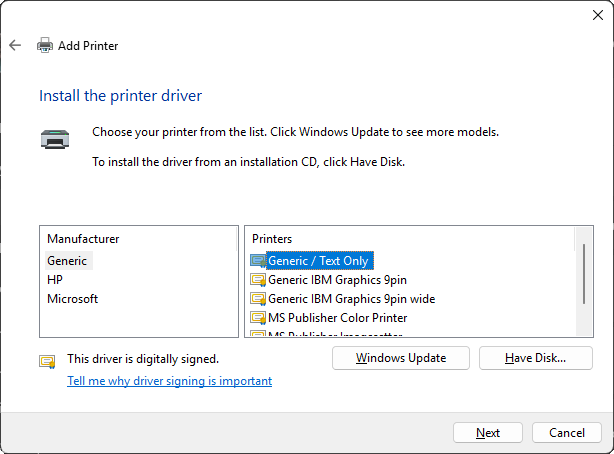This screenshot has width=614, height=454.
Task: Select Generic IBM Graphics 9pin wide printer
Action: 352,299
